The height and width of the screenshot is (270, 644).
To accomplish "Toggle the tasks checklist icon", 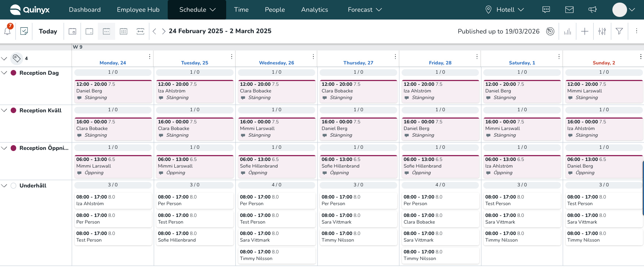I will (24, 31).
